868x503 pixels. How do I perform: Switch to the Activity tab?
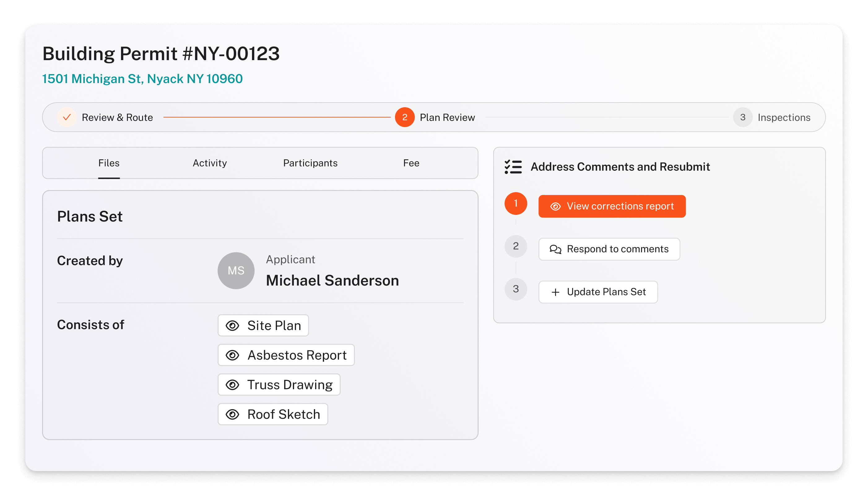210,163
